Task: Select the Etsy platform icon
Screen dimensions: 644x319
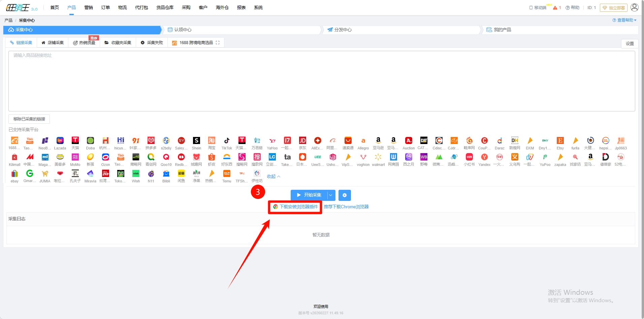Action: tap(560, 141)
